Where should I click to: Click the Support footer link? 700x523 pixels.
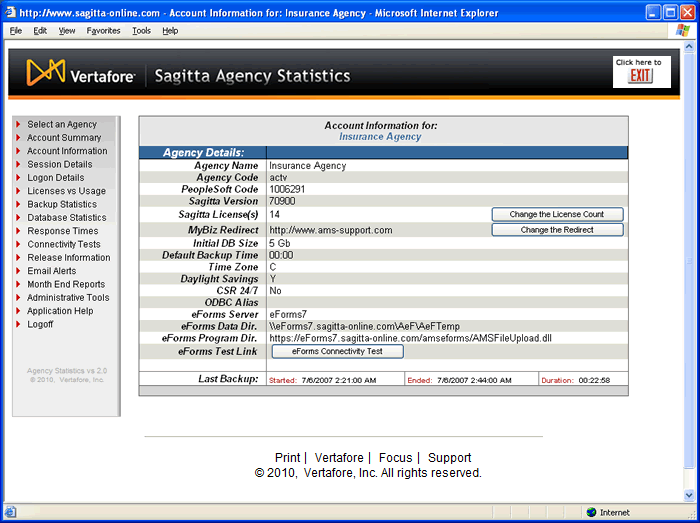pyautogui.click(x=450, y=458)
